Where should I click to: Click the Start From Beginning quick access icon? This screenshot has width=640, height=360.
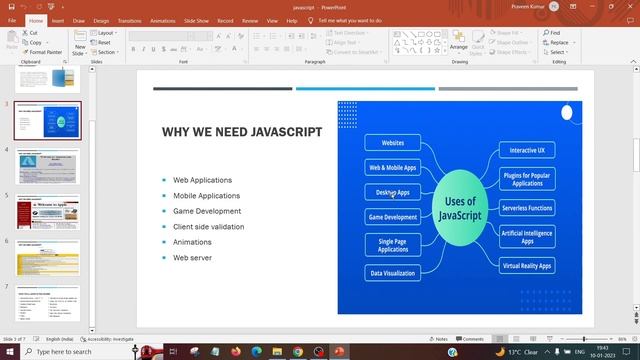click(51, 7)
